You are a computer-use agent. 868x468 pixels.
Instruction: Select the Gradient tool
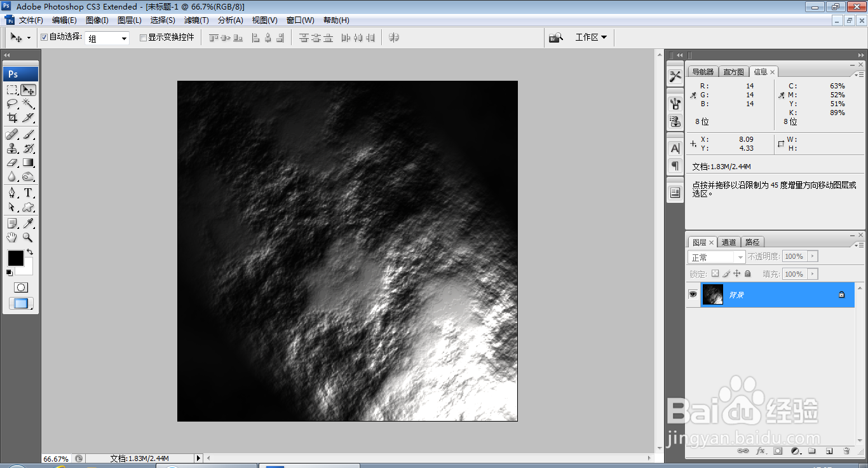coord(28,163)
